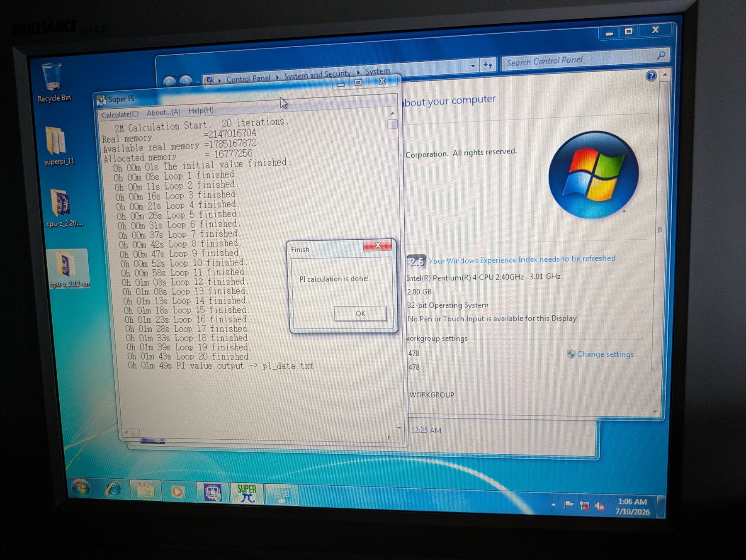Screen dimensions: 746x560
Task: Open the Calculate(C) menu
Action: [120, 115]
